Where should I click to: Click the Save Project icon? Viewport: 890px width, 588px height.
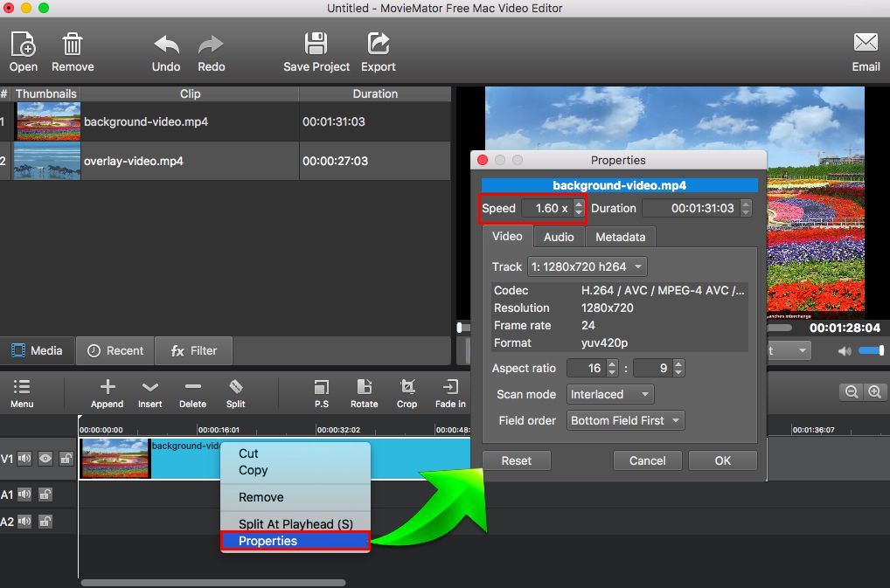click(x=316, y=45)
